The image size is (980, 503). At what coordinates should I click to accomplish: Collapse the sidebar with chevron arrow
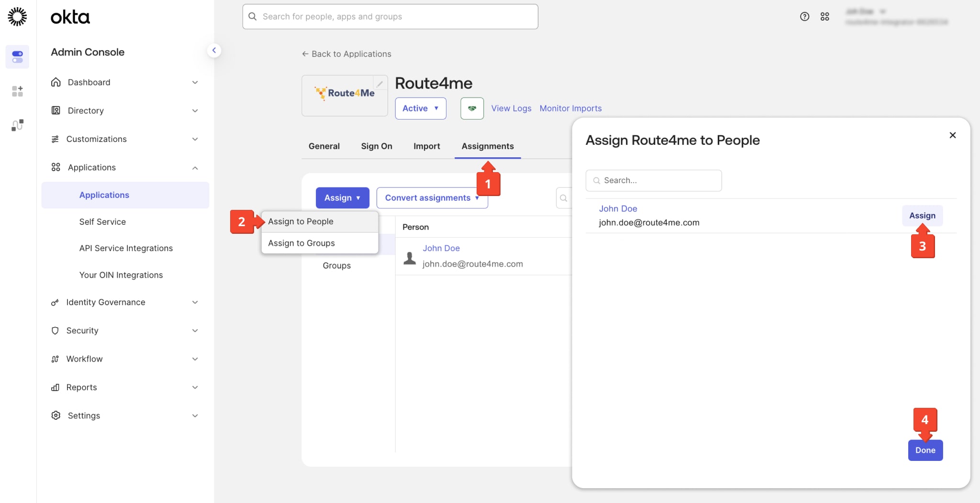pos(214,50)
